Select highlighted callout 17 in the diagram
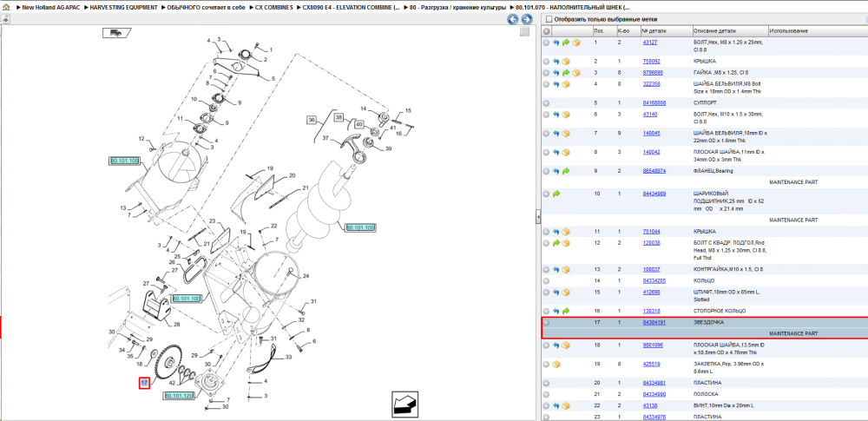This screenshot has height=421, width=868. click(x=144, y=382)
